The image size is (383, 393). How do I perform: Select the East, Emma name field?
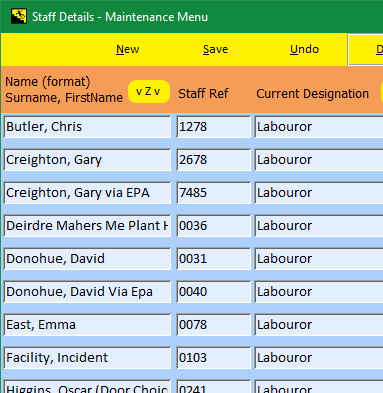click(87, 325)
